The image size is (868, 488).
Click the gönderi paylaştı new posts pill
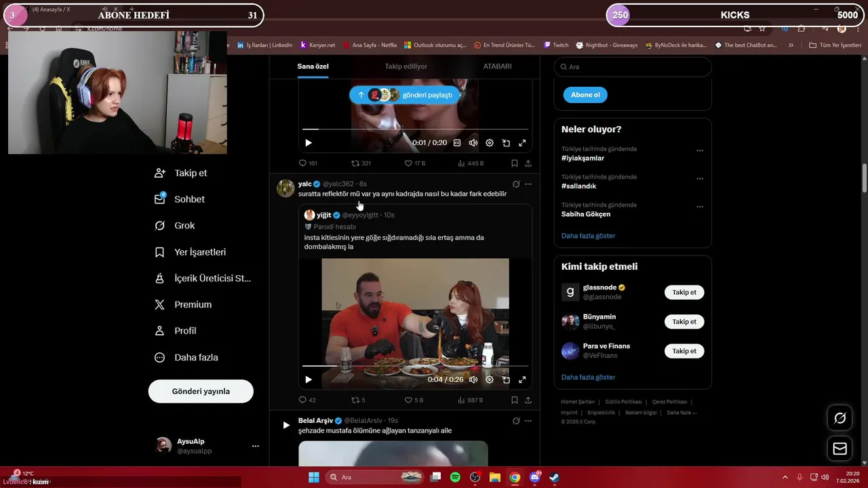(404, 95)
